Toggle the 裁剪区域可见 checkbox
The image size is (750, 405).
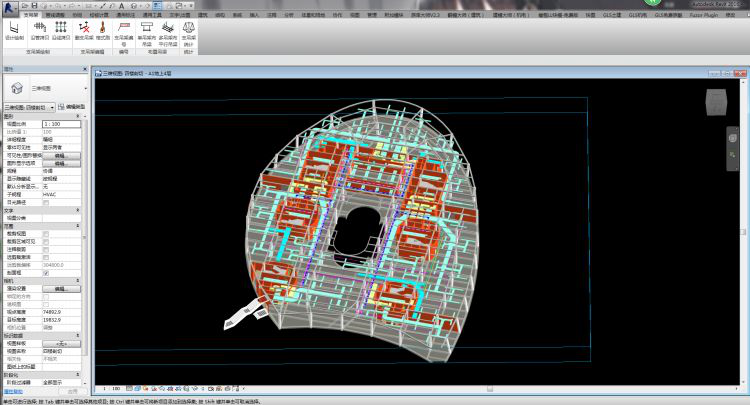tap(46, 241)
